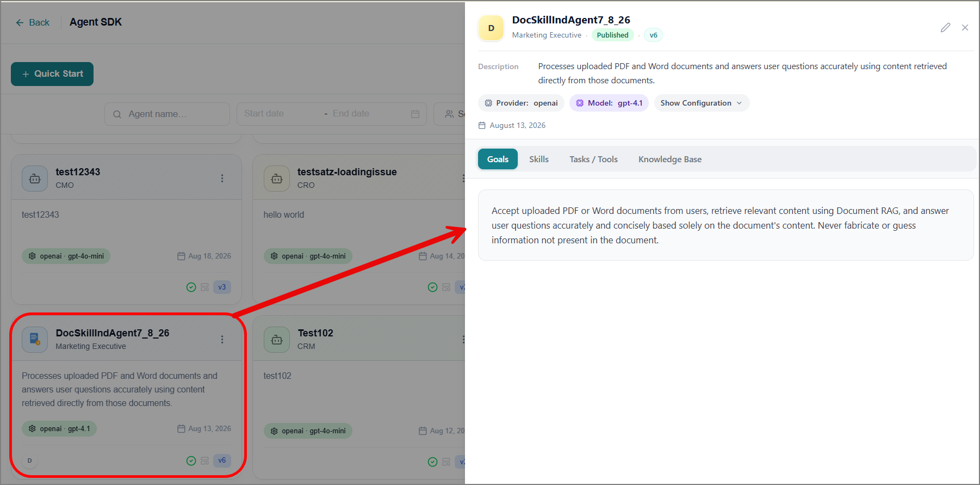This screenshot has height=485, width=980.
Task: Click the green check icon on Test102 card
Action: (432, 462)
